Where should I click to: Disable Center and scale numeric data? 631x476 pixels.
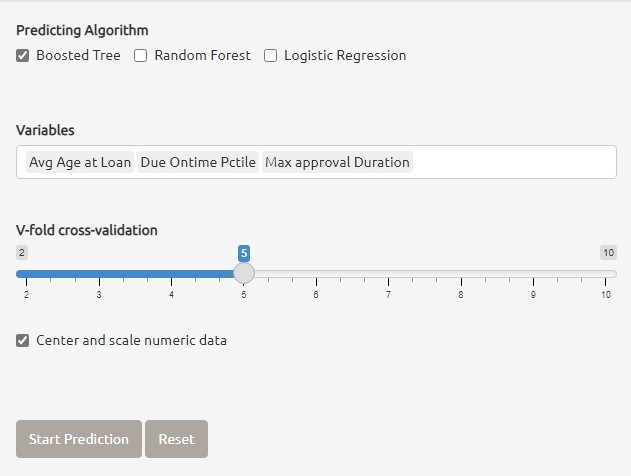23,341
